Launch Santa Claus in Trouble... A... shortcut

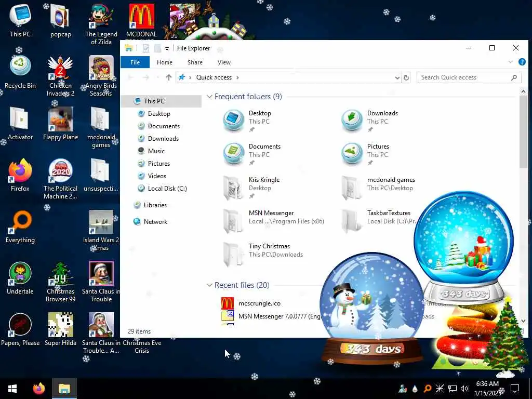pos(101,334)
